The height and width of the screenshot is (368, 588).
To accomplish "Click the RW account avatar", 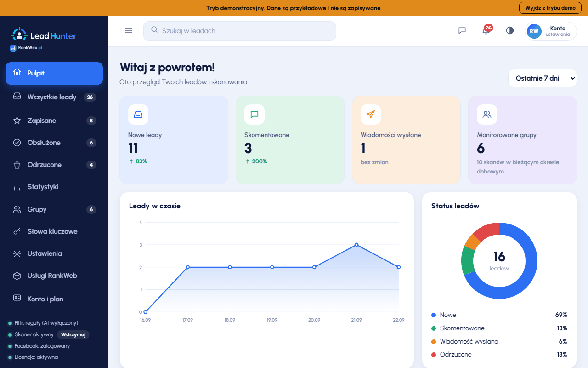I will point(534,31).
